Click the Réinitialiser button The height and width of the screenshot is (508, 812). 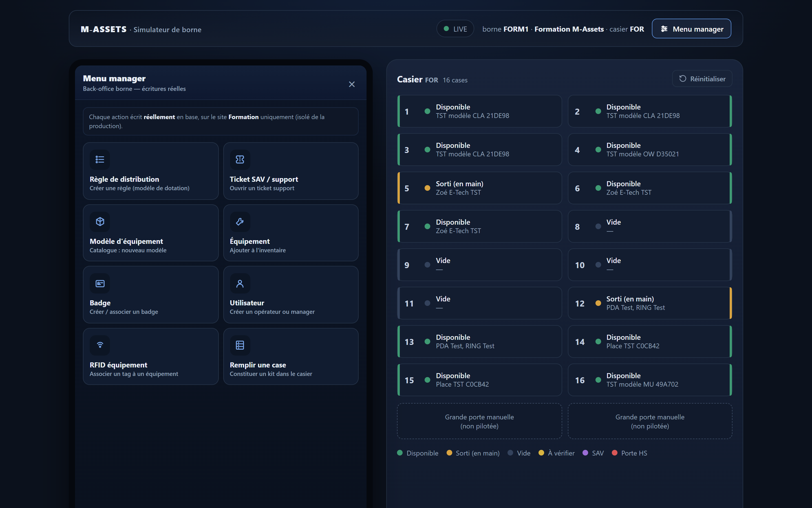(702, 79)
